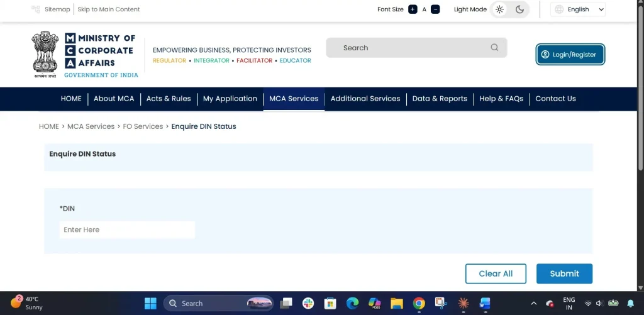The width and height of the screenshot is (644, 315).
Task: Open the My Application menu
Action: coord(230,99)
